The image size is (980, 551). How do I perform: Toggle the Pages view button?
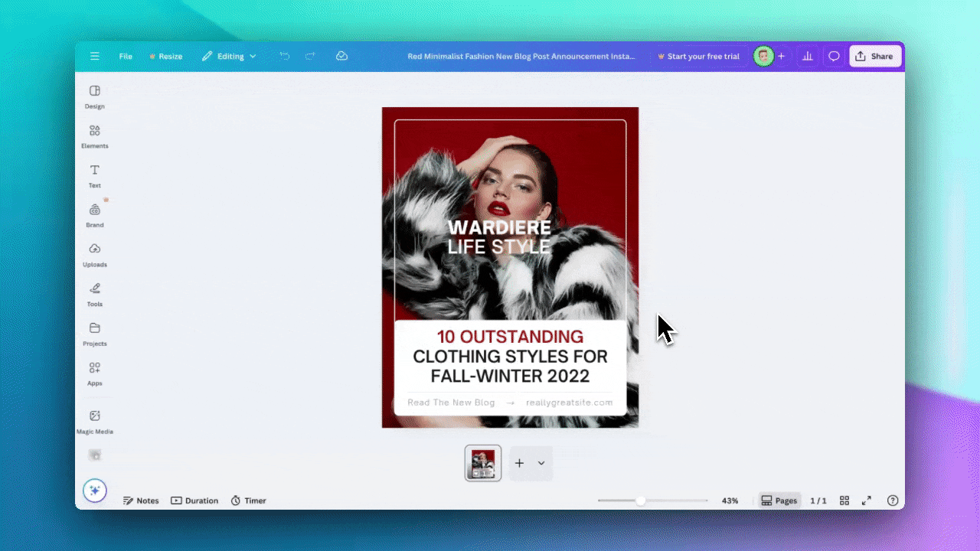click(x=779, y=500)
